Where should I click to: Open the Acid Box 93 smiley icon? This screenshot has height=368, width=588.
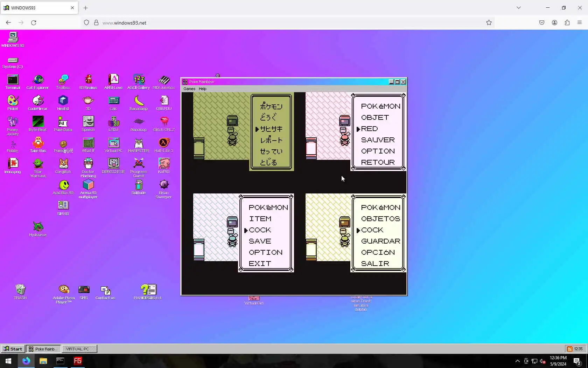pyautogui.click(x=63, y=187)
